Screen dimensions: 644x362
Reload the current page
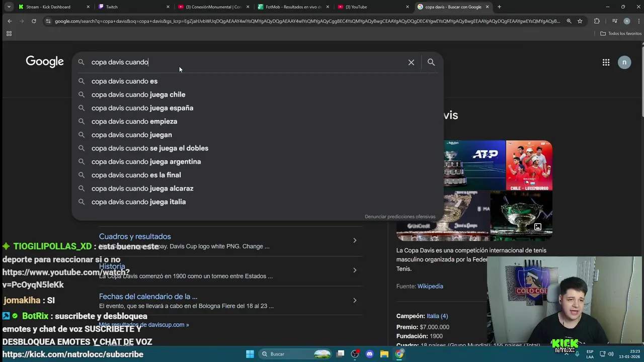point(34,21)
